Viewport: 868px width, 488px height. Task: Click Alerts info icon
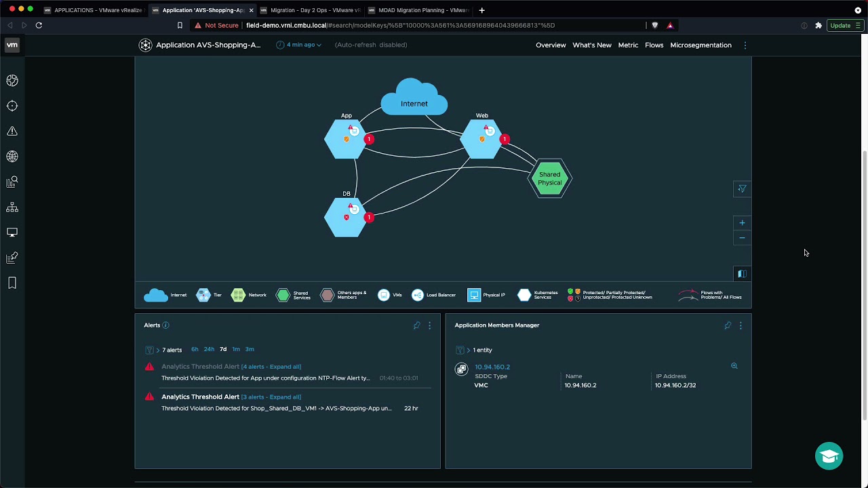pos(165,325)
